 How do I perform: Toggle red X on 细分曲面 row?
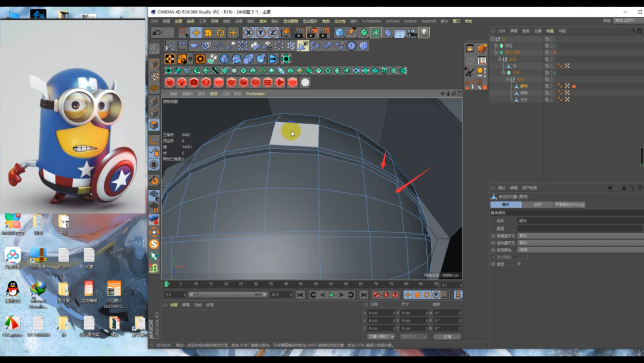[555, 53]
